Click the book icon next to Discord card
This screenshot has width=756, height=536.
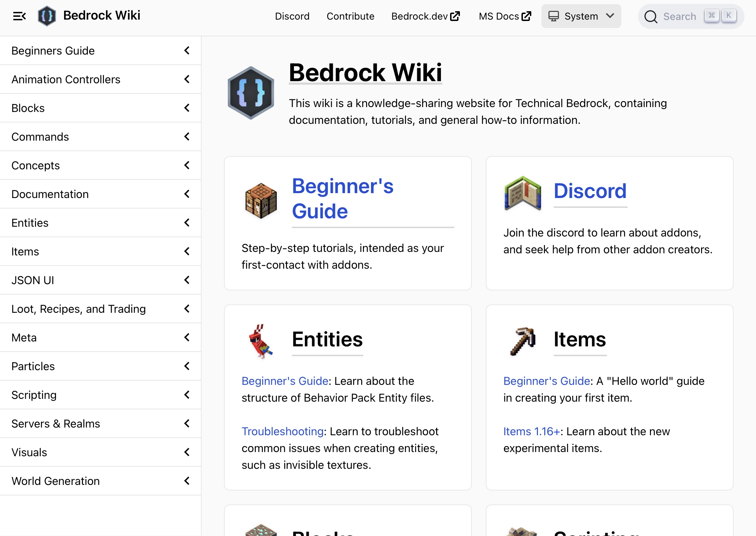tap(523, 193)
